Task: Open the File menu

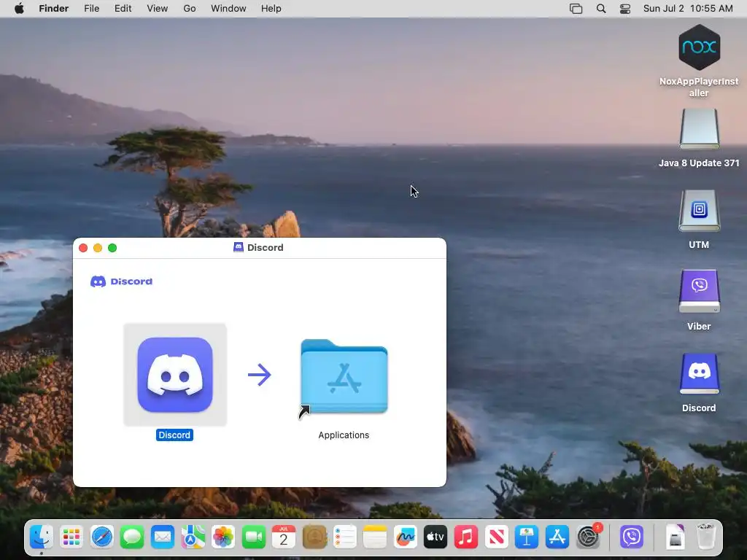Action: (91, 9)
